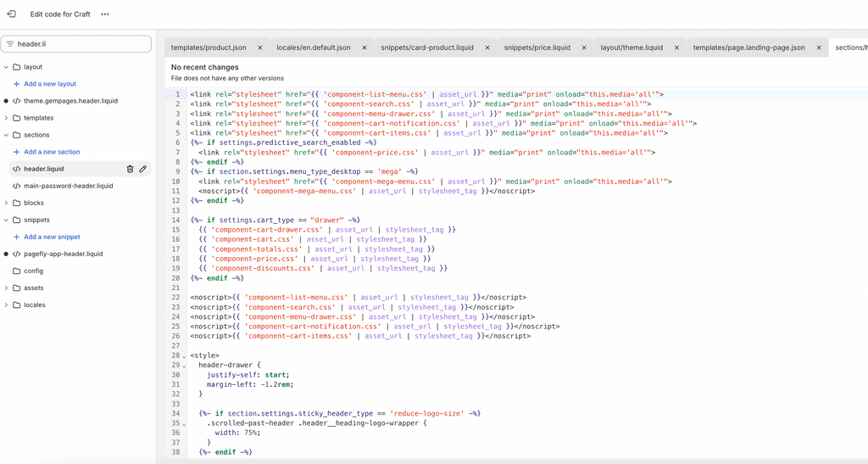Close the templates/product.json tab

point(260,48)
